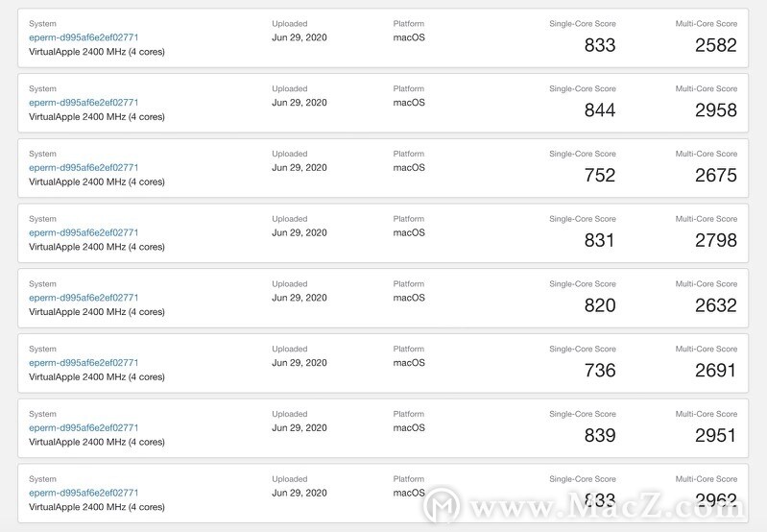Click the multi-core score 2798
Screen dimensions: 767x532
pos(715,240)
